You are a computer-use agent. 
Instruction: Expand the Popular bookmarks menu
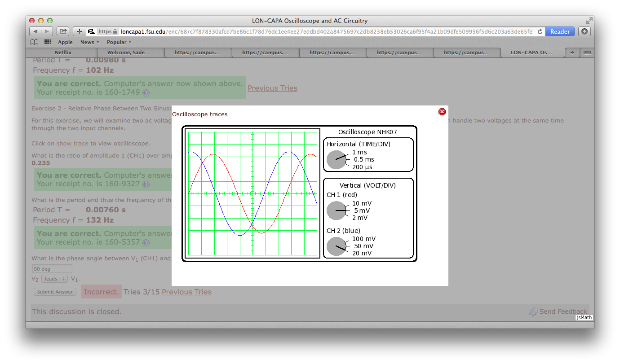pos(119,42)
